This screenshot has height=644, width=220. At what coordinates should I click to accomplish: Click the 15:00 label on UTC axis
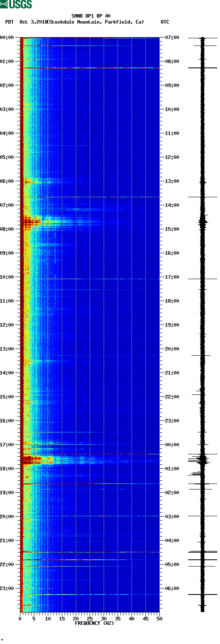pos(172,229)
